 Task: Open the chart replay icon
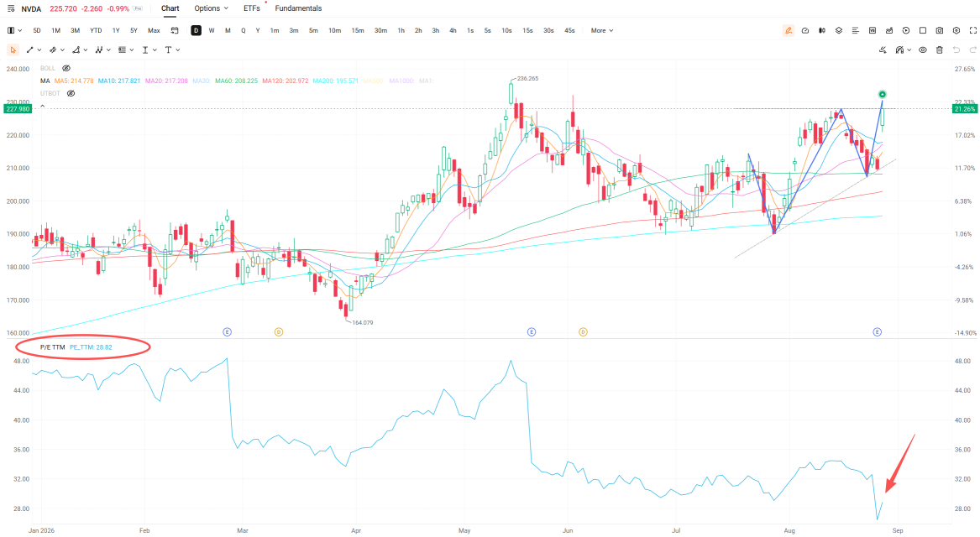coord(905,30)
